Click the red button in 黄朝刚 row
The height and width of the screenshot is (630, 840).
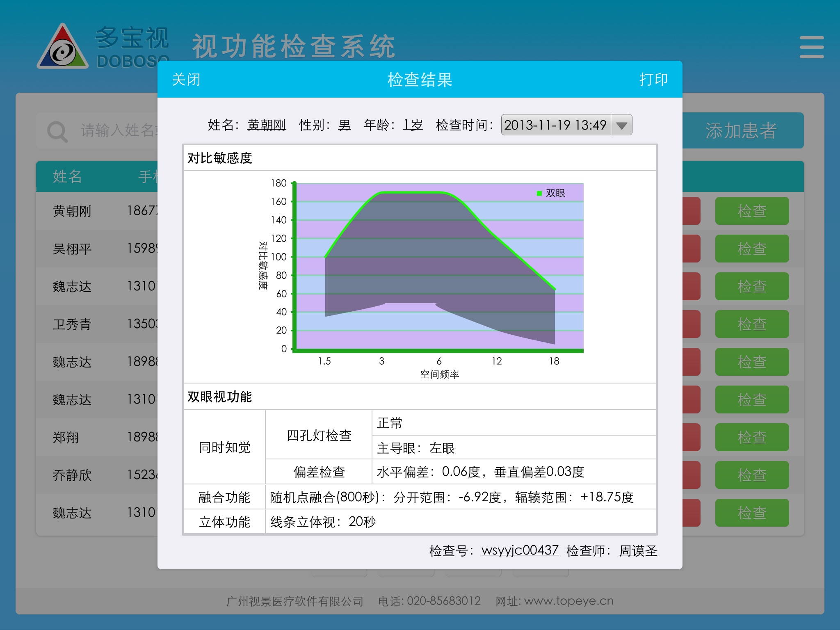pos(692,211)
